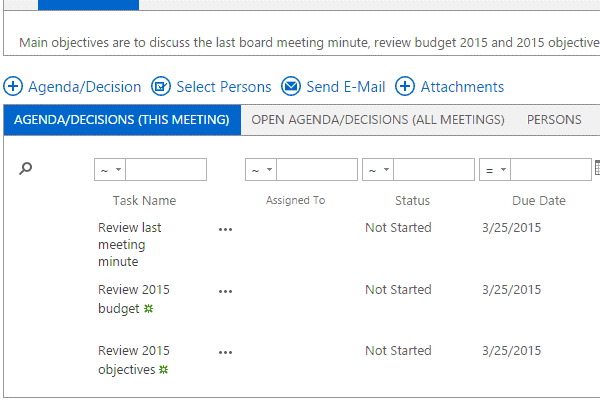Switch to Agenda/Decisions (This Meeting) tab
This screenshot has width=600, height=400.
[x=122, y=120]
